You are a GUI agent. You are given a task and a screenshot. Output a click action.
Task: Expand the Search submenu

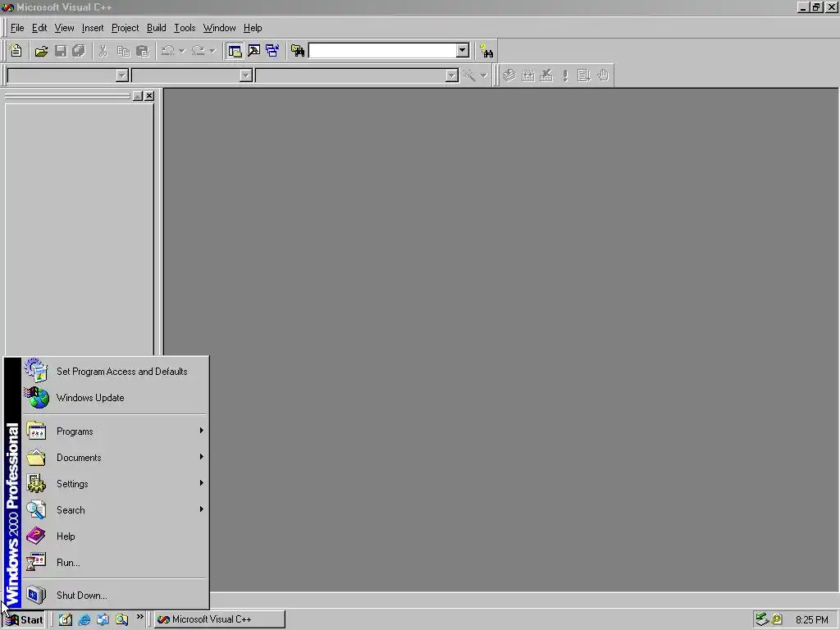coord(115,510)
